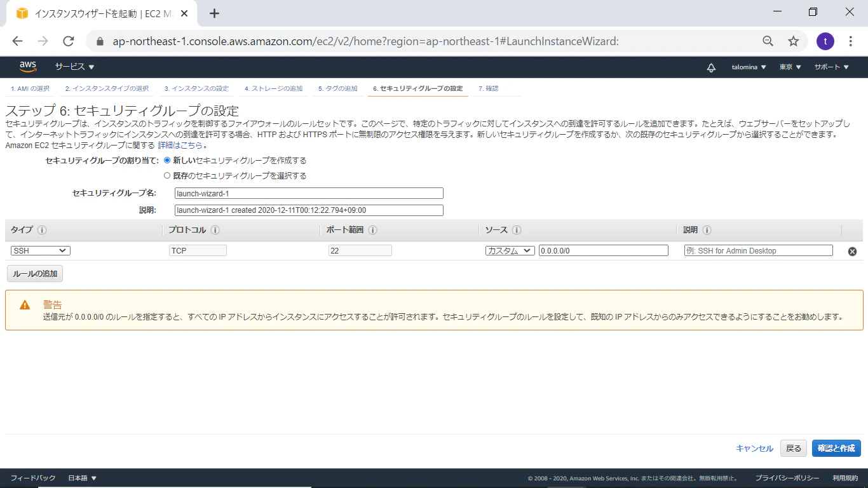This screenshot has width=868, height=488.
Task: Select the インスタンスウィザードを起動 browser tab
Action: click(x=102, y=13)
